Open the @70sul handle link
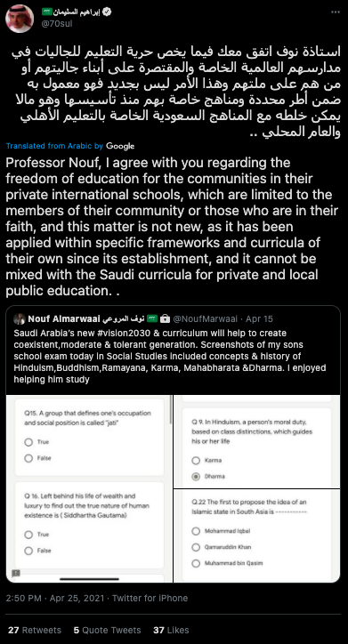Image resolution: width=348 pixels, height=644 pixels. [58, 23]
